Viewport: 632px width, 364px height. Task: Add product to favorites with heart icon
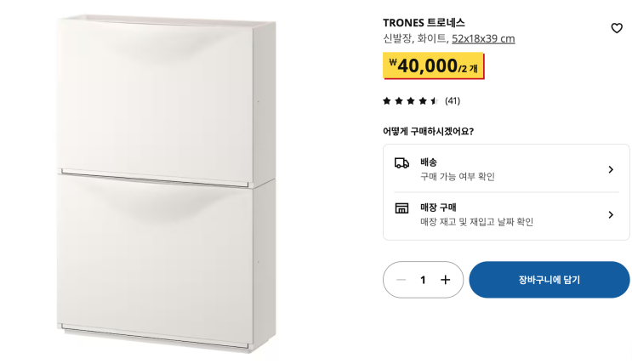pyautogui.click(x=617, y=28)
